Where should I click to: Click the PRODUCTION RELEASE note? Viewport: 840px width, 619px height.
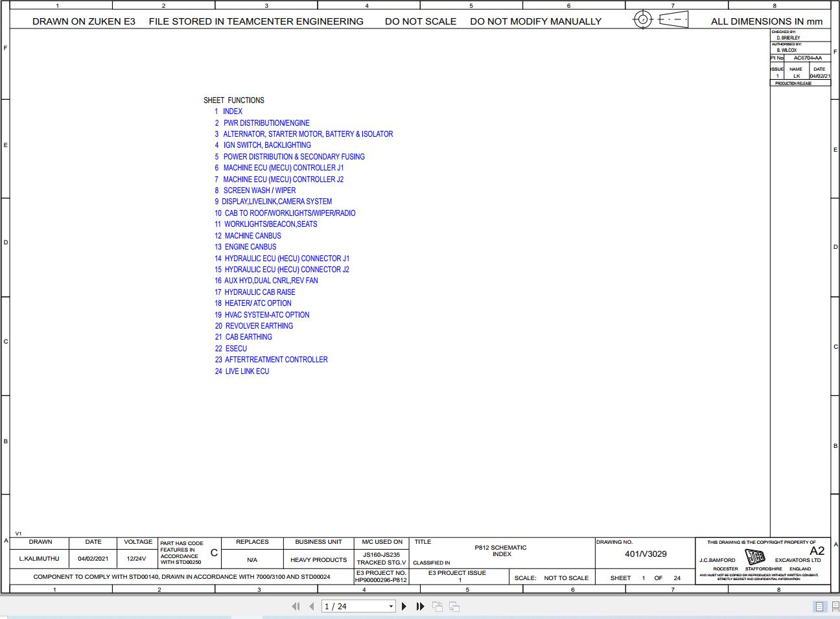point(793,84)
